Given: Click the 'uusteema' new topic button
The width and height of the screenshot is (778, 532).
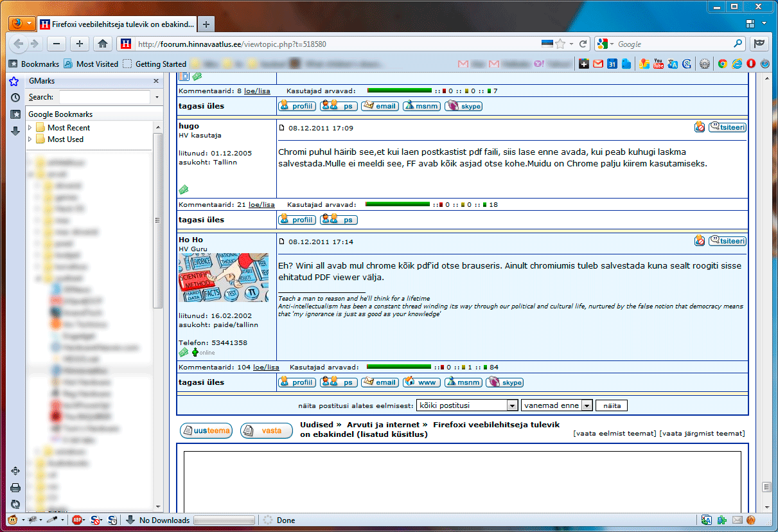Looking at the screenshot, I should 206,430.
